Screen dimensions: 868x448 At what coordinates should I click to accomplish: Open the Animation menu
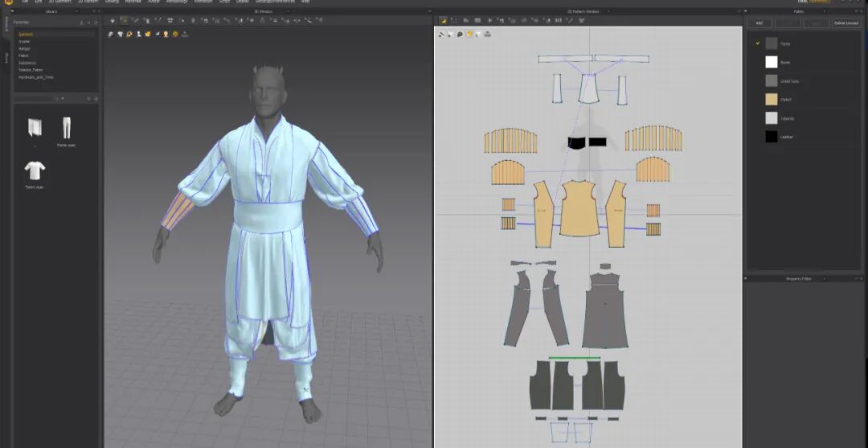tap(203, 2)
